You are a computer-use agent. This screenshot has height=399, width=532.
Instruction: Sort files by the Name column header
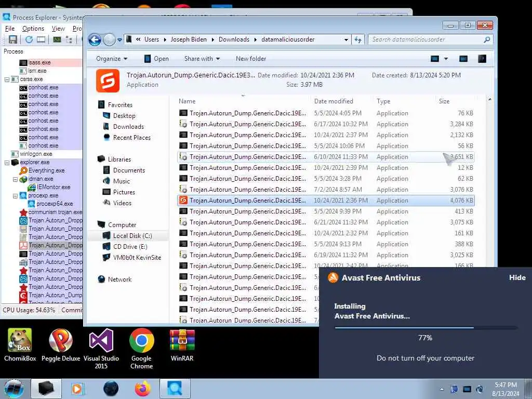pyautogui.click(x=243, y=101)
